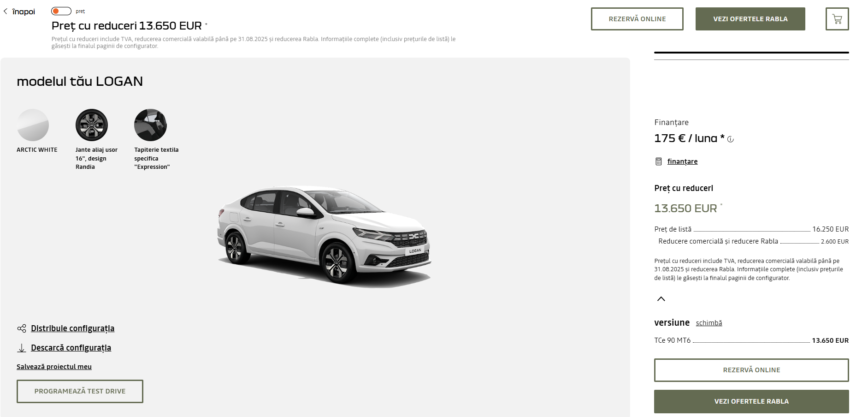This screenshot has width=868, height=417.
Task: Open the finanțare link
Action: click(682, 161)
